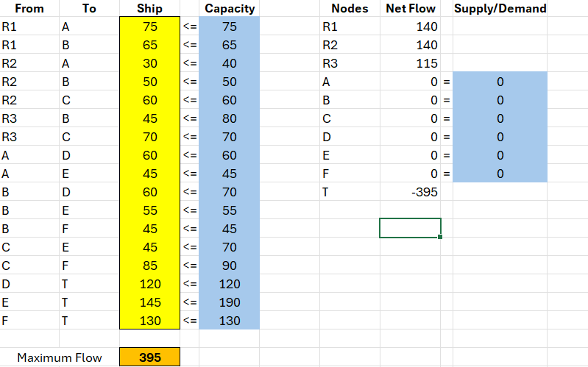This screenshot has height=367, width=588.
Task: Select Net Flow value -395 for node T
Action: click(x=410, y=192)
